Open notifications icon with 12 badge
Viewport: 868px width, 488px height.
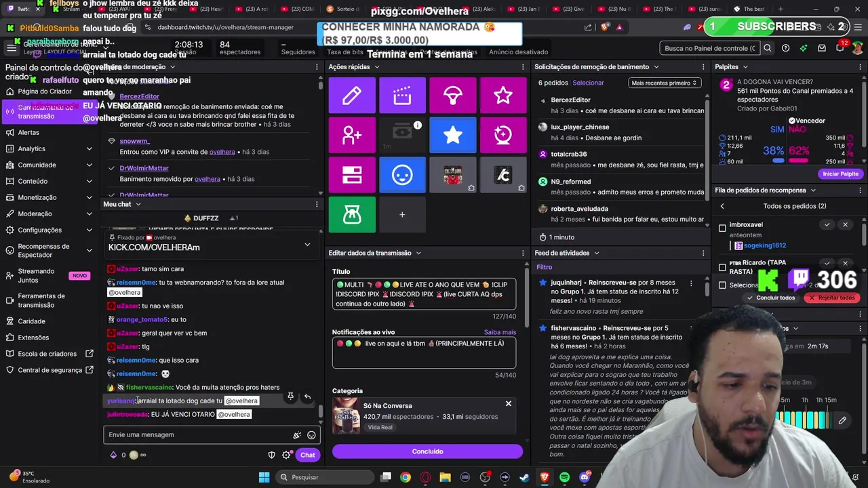pyautogui.click(x=840, y=47)
